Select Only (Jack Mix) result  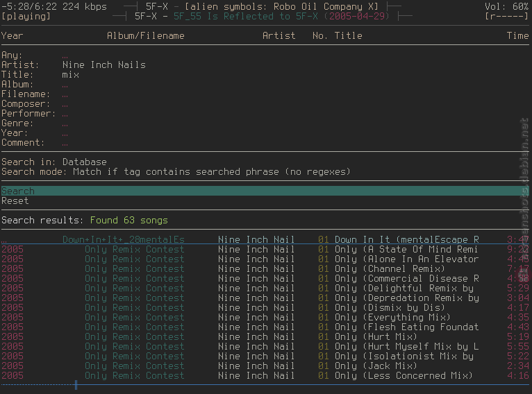[265, 366]
